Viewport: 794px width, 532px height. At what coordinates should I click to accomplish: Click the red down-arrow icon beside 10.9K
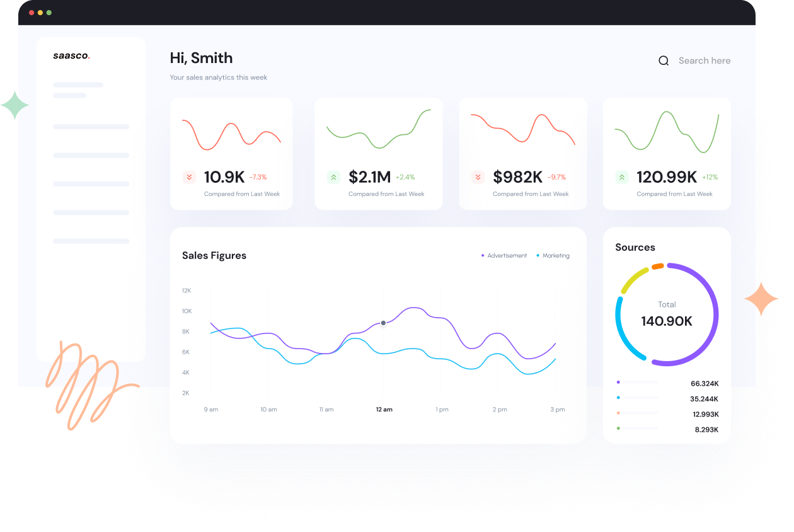click(x=189, y=177)
